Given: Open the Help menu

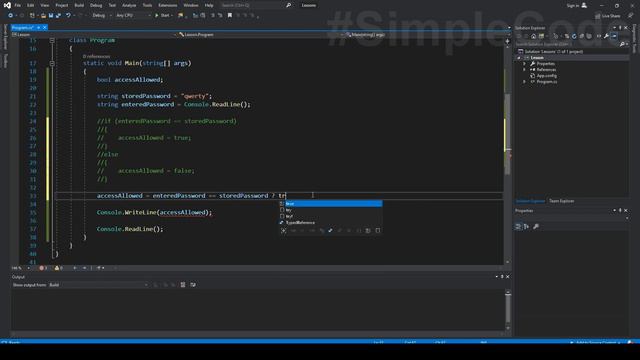Looking at the screenshot, I should click(x=209, y=5).
